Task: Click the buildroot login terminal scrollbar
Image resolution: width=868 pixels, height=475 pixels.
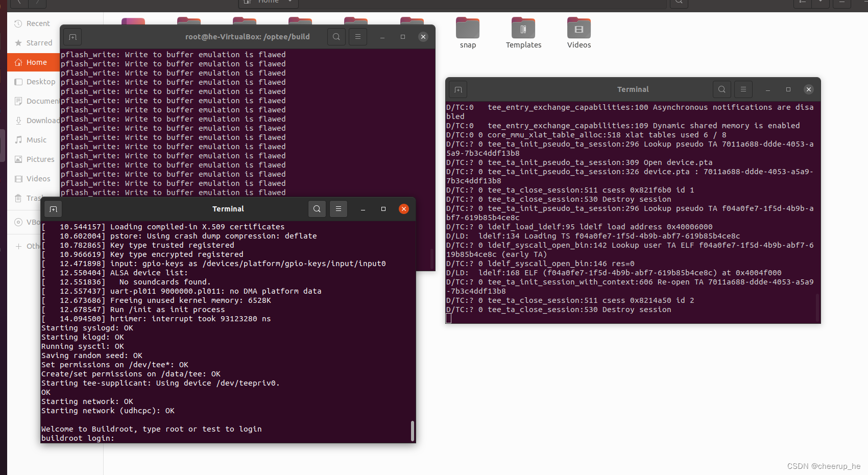Action: (x=413, y=431)
